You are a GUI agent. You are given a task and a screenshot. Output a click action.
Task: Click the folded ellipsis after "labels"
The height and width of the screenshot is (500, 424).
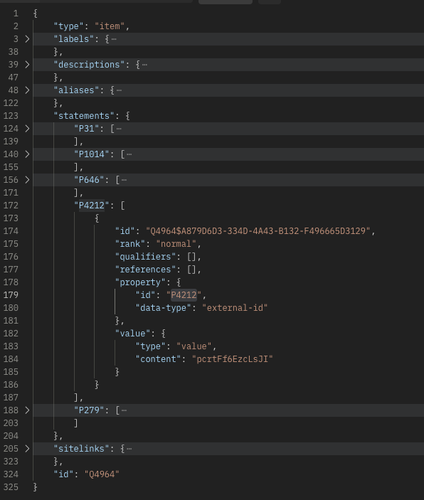114,39
